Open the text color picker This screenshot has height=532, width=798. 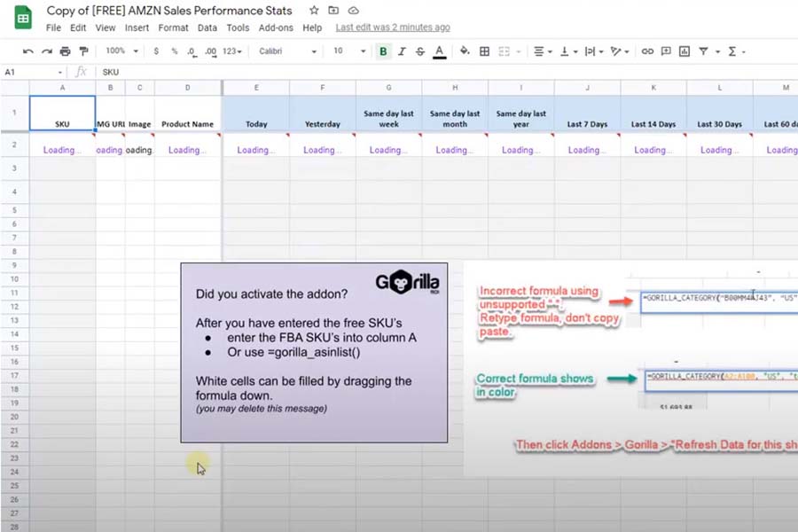click(439, 51)
